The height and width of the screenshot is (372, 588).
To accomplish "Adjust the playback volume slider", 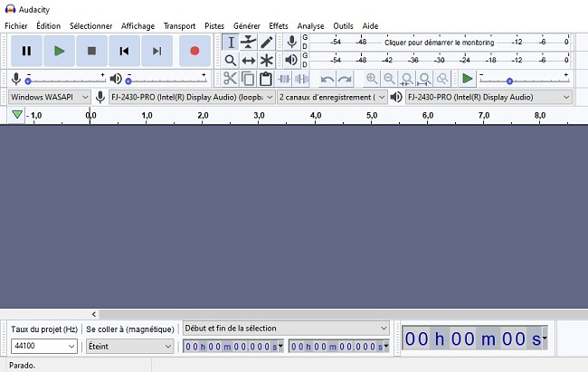I will click(166, 81).
